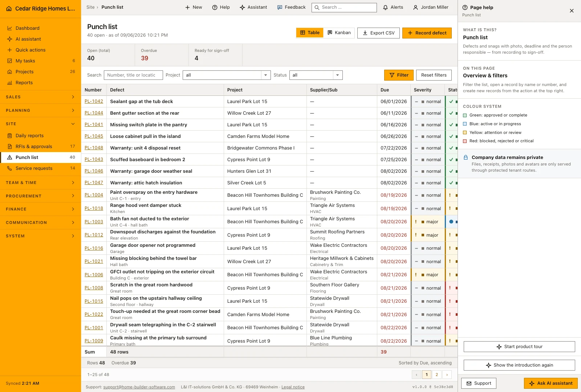This screenshot has height=392, width=581.
Task: Start the product tour
Action: [519, 347]
